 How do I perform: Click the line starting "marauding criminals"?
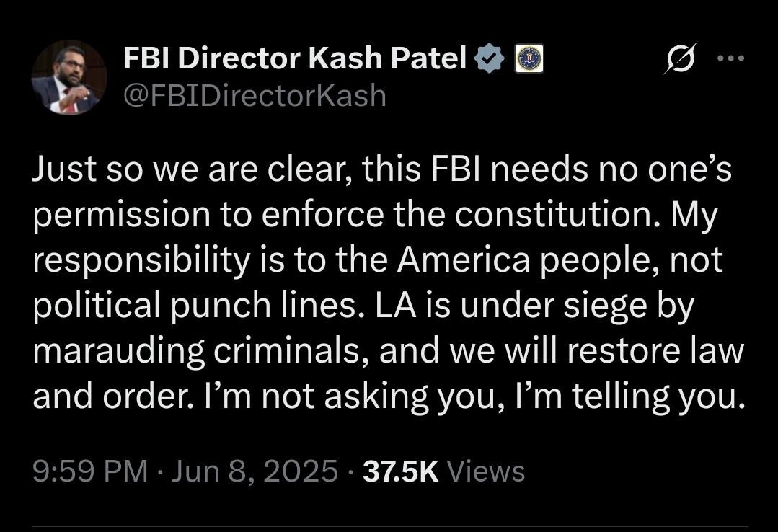click(x=388, y=350)
